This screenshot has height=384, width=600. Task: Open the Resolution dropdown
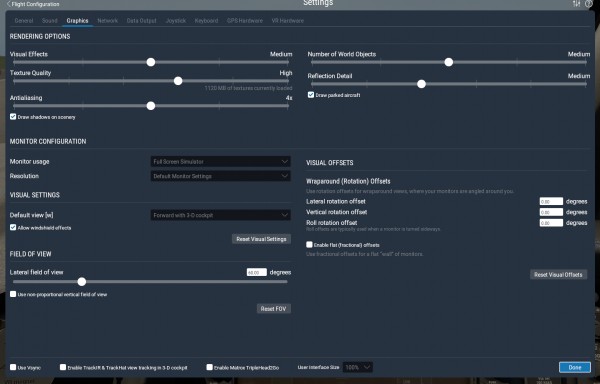coord(220,176)
